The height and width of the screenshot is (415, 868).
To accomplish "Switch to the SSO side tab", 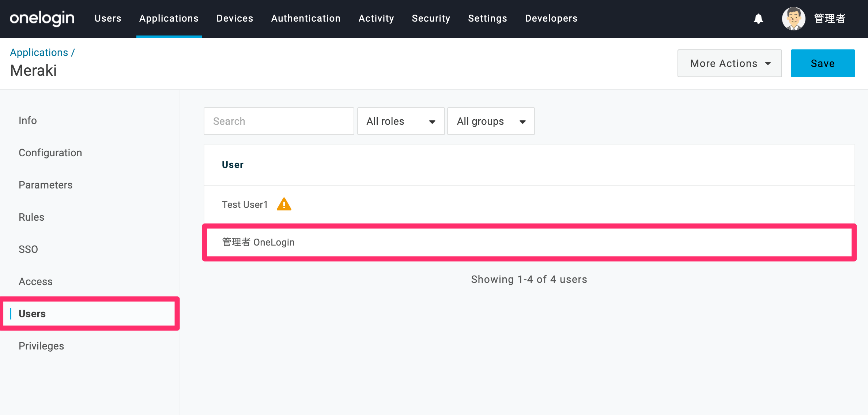I will click(29, 249).
